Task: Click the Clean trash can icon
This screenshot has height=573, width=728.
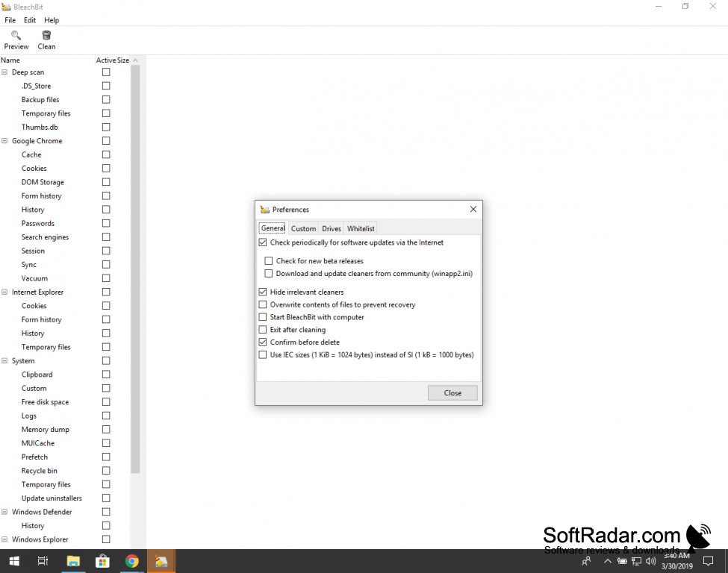Action: point(46,35)
